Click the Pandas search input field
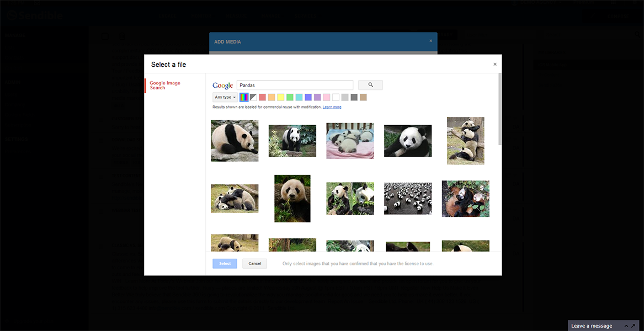Image resolution: width=644 pixels, height=331 pixels. [295, 85]
